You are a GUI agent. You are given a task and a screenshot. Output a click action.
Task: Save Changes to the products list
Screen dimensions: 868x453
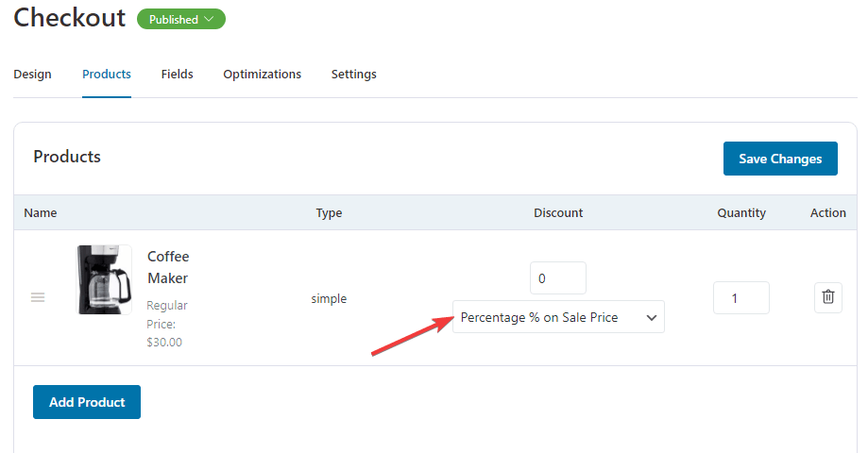pos(780,159)
